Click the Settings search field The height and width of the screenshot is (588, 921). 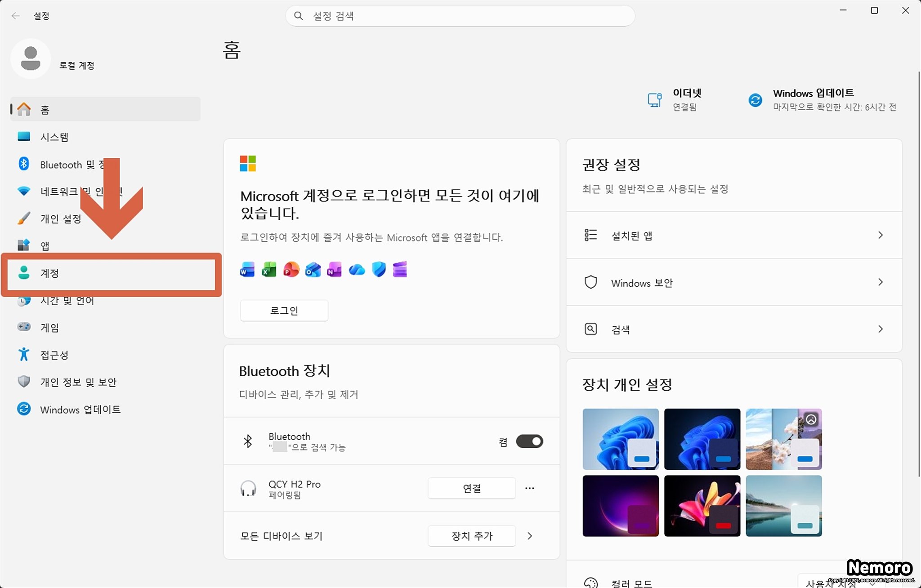(x=460, y=16)
